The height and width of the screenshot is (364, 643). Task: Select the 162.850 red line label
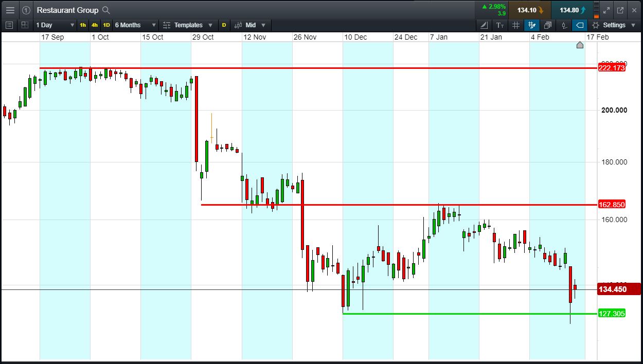coord(612,205)
